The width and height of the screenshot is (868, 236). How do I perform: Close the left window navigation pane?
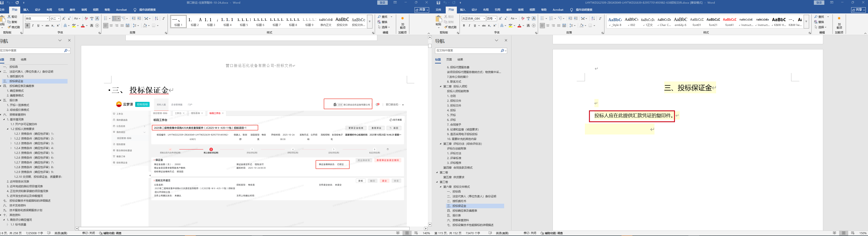[69, 41]
